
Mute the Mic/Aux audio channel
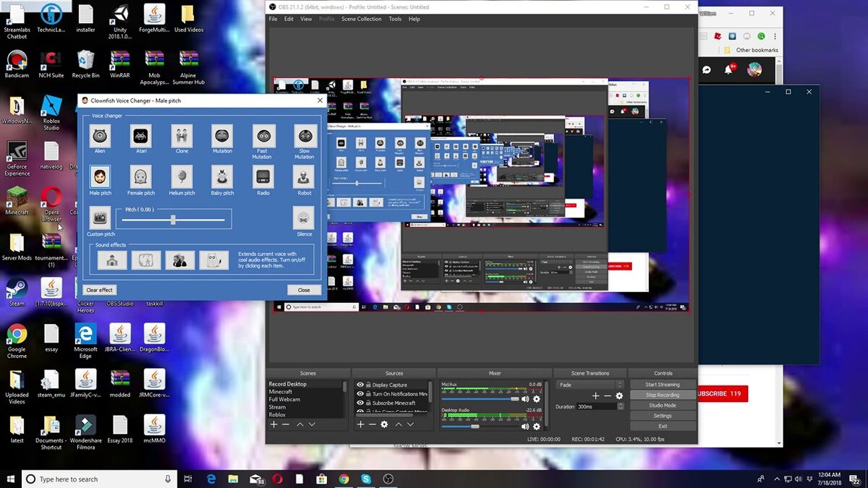(525, 399)
